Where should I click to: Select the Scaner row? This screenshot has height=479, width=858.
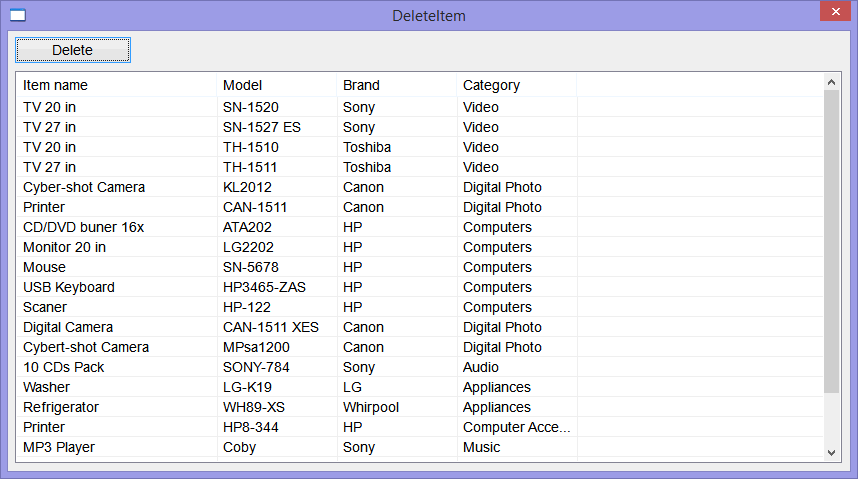pyautogui.click(x=420, y=307)
